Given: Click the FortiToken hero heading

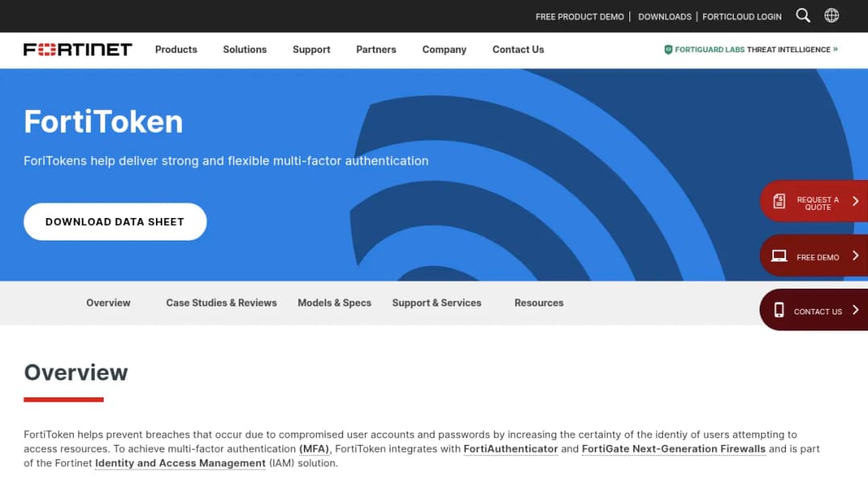Looking at the screenshot, I should (x=103, y=121).
